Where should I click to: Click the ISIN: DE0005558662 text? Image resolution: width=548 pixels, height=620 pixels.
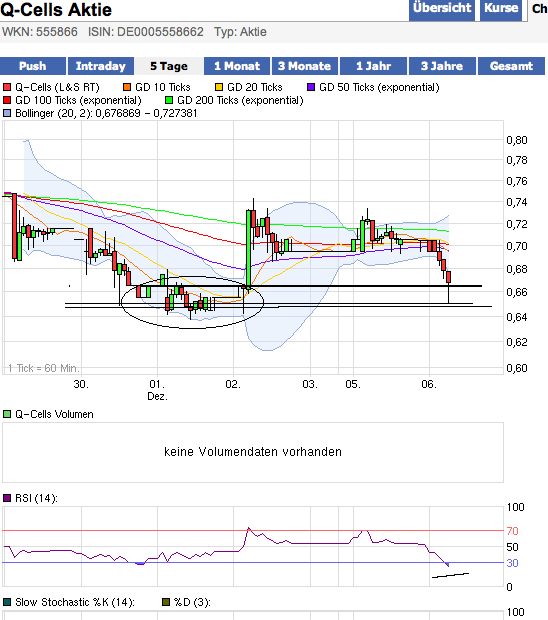coord(146,32)
